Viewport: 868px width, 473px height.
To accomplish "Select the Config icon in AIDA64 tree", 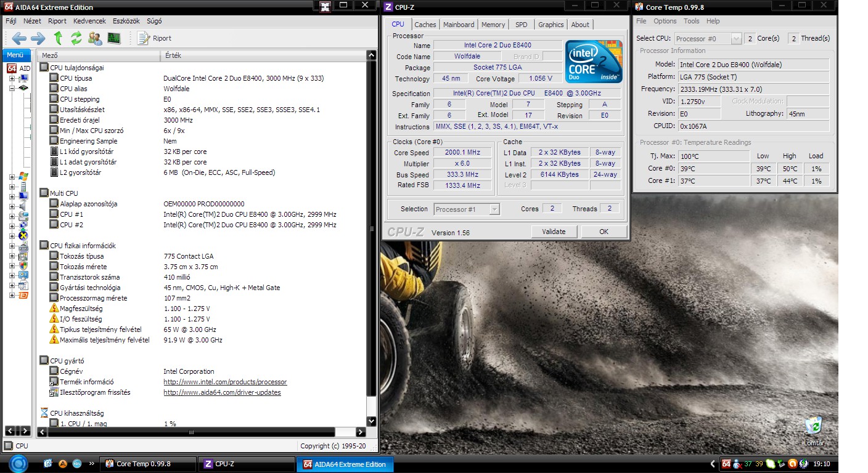I will (23, 275).
